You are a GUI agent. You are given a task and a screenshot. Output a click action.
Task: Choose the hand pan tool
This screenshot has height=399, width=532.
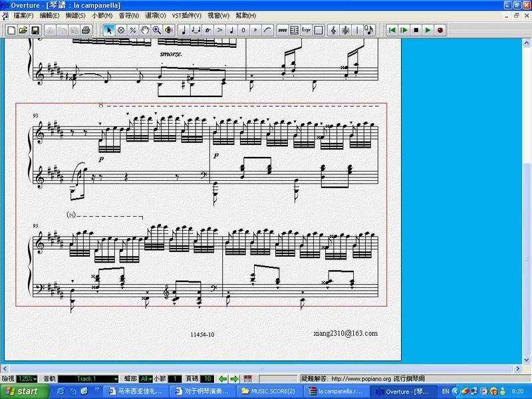click(144, 30)
